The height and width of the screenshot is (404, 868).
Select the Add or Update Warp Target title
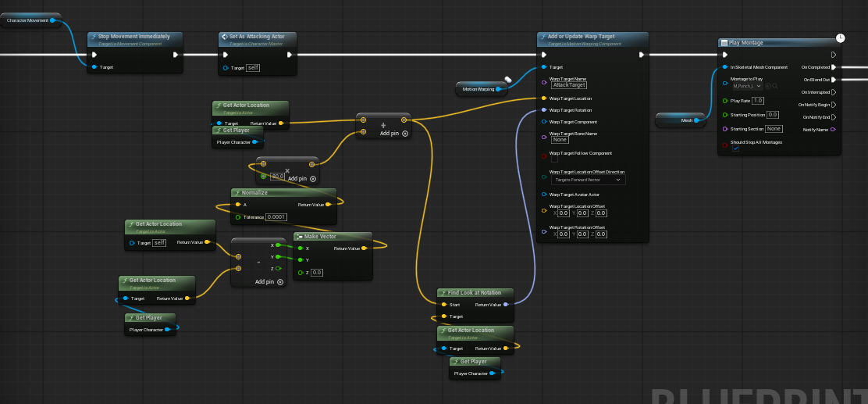coord(581,37)
